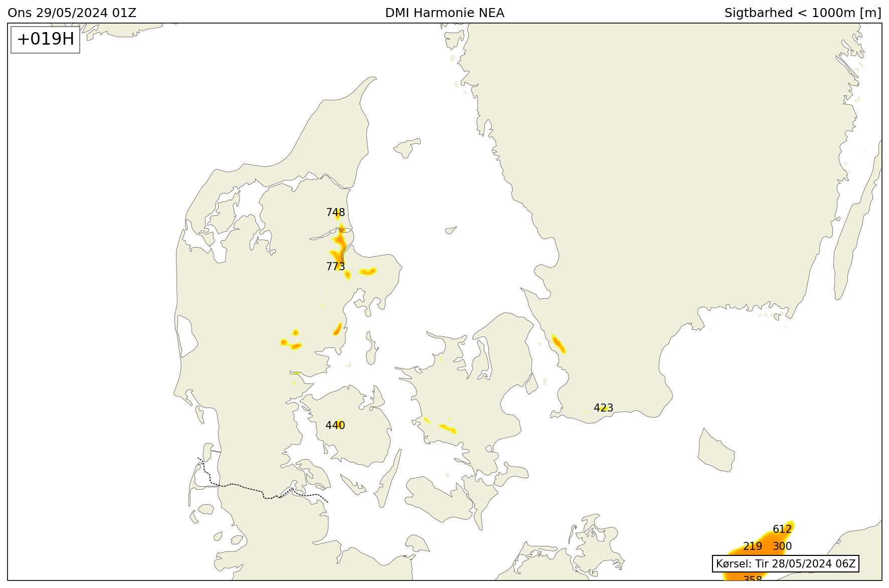Click the visibility value 748
Screen dimensions: 889x588
335,213
